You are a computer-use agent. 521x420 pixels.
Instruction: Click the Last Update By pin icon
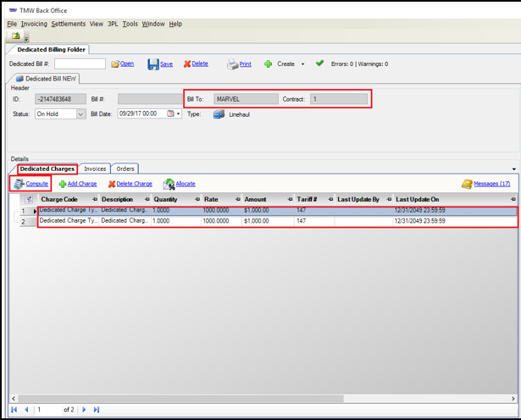(389, 199)
